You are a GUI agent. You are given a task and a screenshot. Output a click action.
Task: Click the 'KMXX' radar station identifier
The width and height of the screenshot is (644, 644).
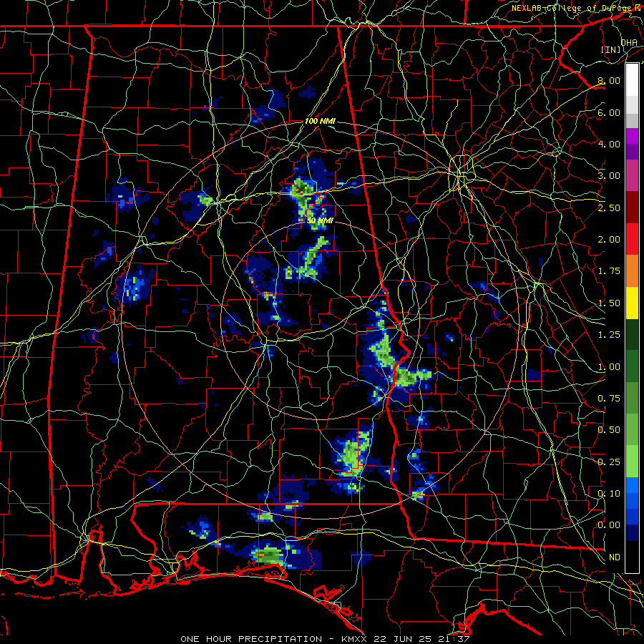point(354,639)
